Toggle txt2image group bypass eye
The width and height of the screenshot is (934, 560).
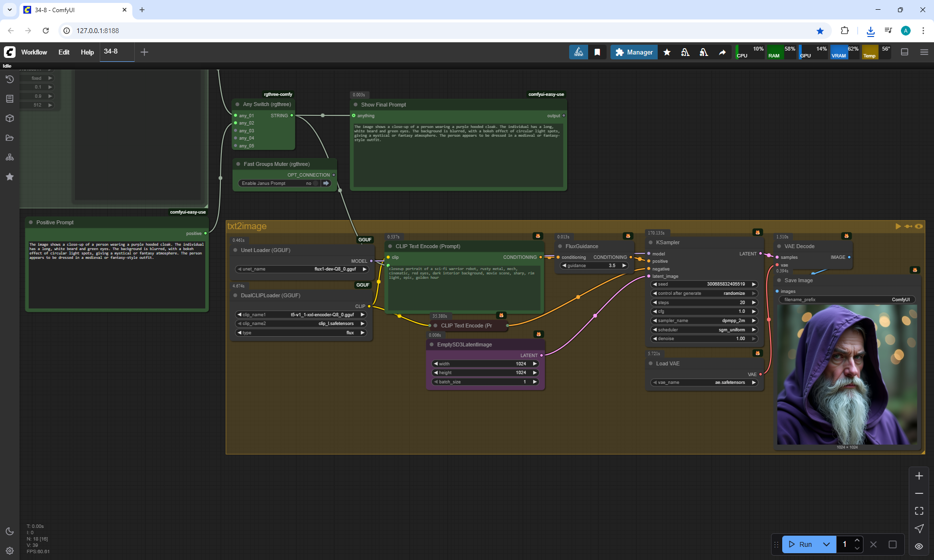click(919, 226)
